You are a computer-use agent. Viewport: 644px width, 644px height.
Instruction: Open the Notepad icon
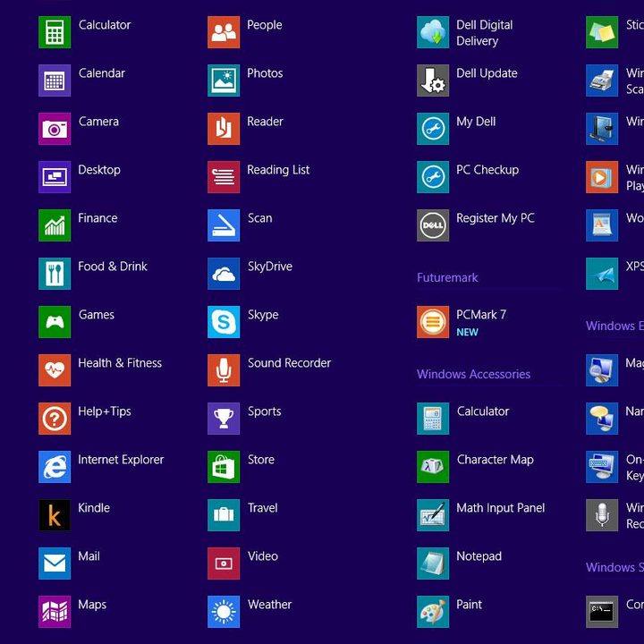[433, 563]
